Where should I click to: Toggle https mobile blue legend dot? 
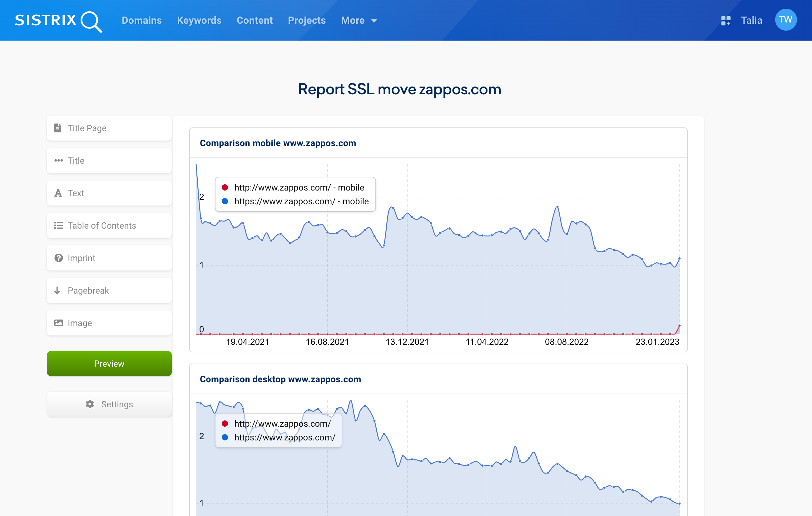pos(225,201)
